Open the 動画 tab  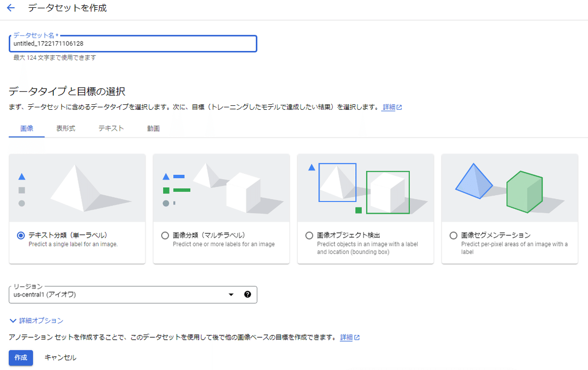153,128
